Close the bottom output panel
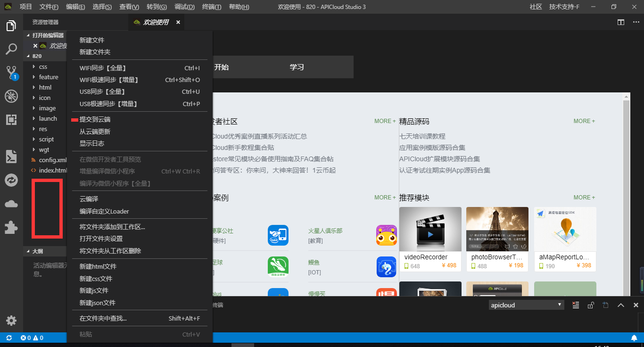The height and width of the screenshot is (347, 644). coord(636,305)
